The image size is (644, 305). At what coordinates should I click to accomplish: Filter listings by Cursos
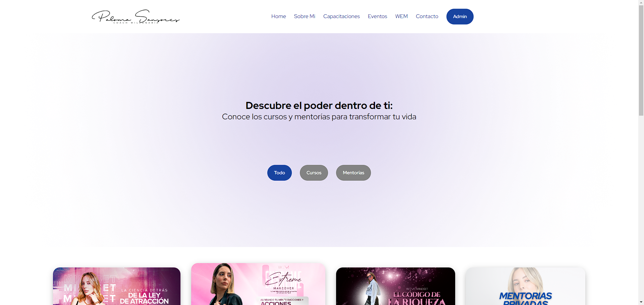[x=314, y=173]
